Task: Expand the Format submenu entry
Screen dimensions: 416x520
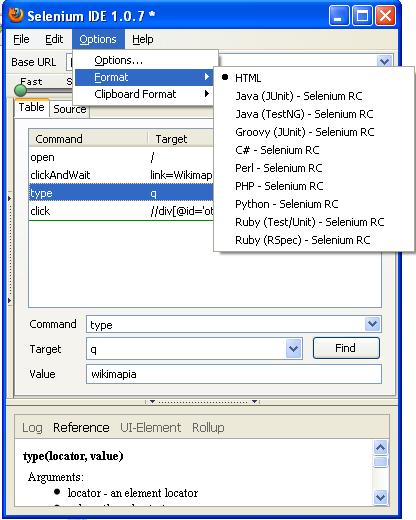Action: [144, 77]
